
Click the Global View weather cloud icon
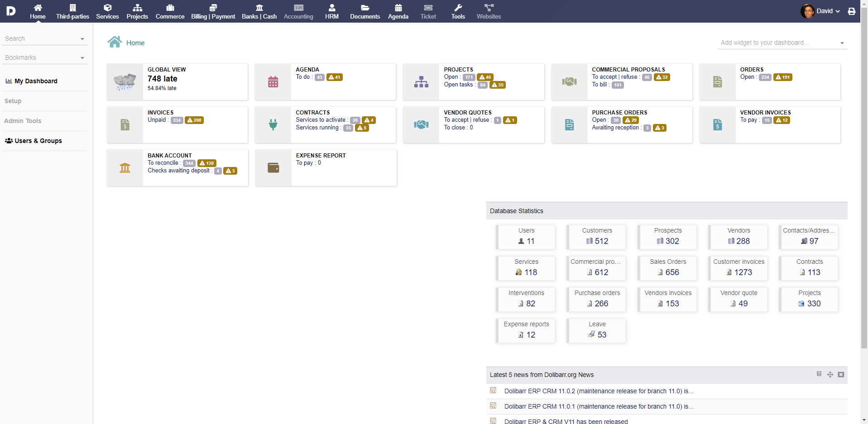click(125, 82)
